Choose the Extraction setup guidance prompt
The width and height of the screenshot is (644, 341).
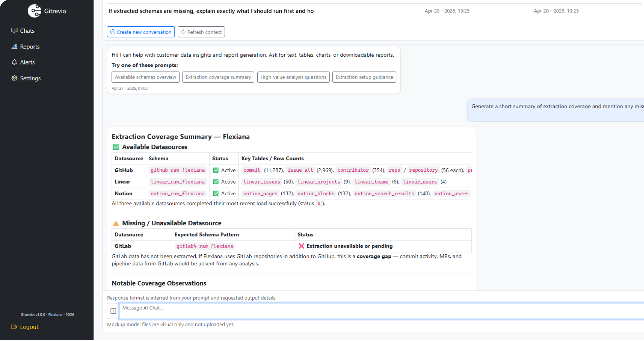pos(364,77)
